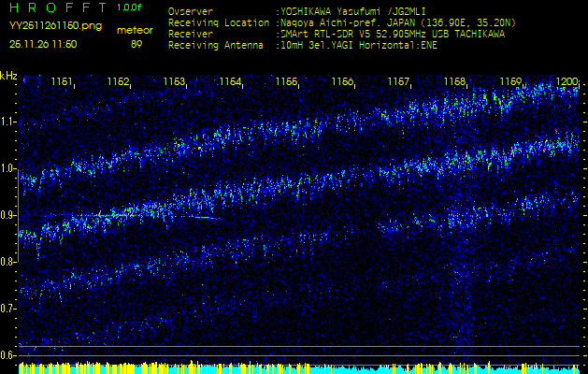Click the meteor count value 89
The image size is (588, 374).
point(136,44)
